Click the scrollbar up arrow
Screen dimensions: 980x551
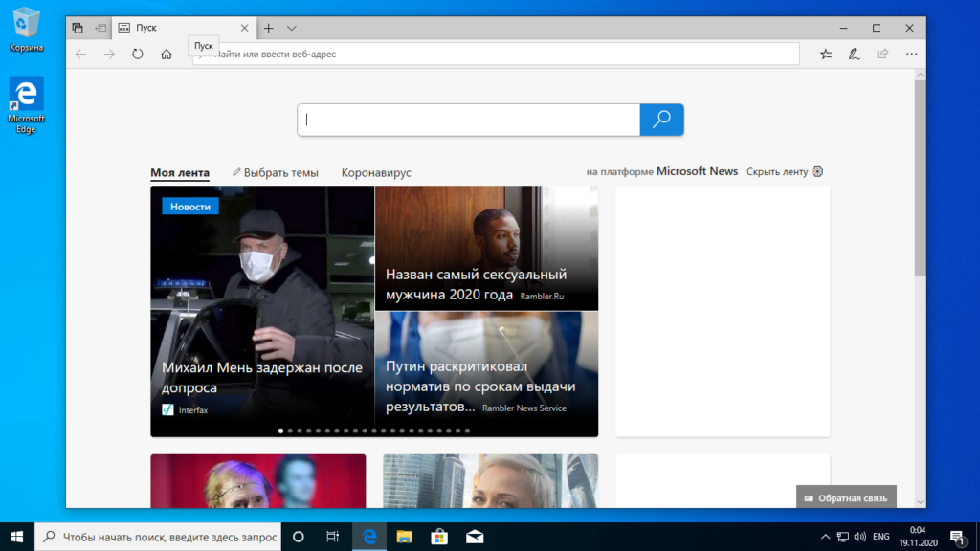[x=920, y=75]
